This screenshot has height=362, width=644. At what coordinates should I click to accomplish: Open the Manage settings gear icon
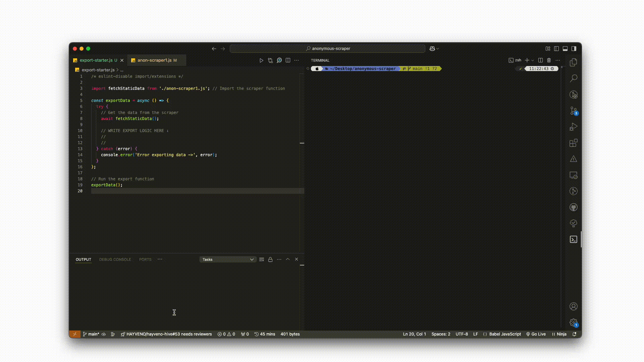point(574,322)
